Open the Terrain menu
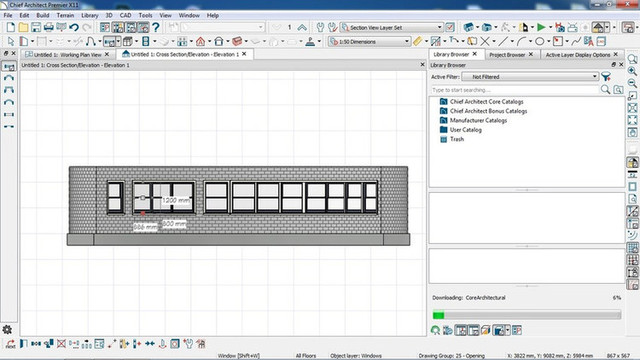Viewport: 640px width, 360px height. (x=65, y=15)
